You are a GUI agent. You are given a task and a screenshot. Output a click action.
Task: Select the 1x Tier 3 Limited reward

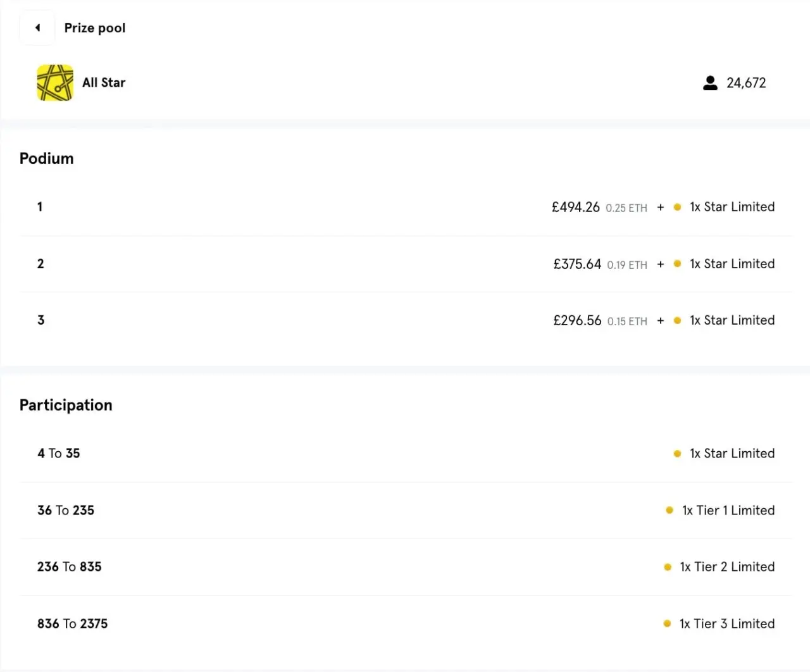tap(727, 624)
